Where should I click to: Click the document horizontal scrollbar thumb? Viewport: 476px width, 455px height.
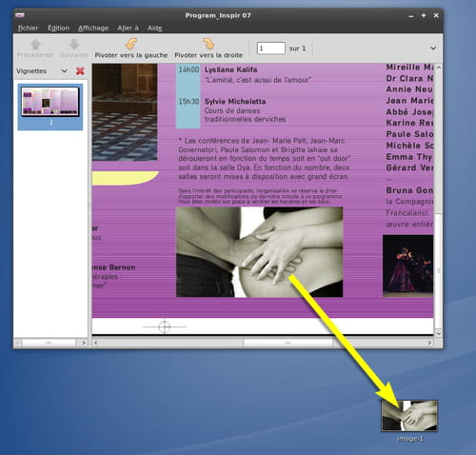pyautogui.click(x=288, y=343)
